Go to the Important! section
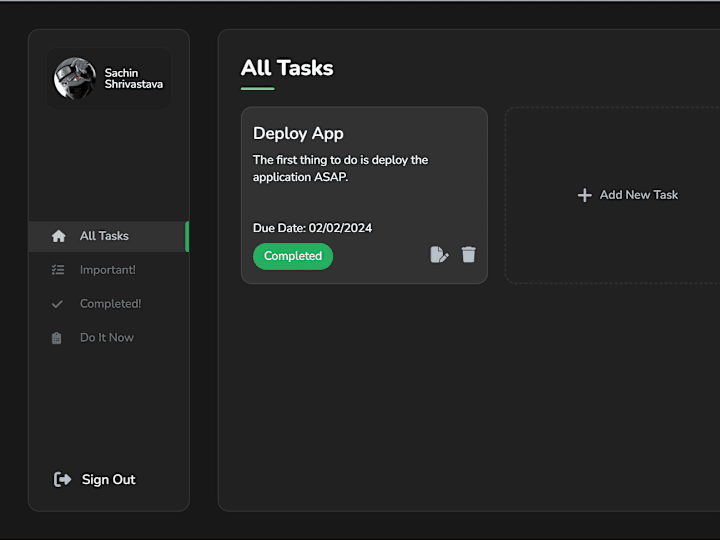Screen dimensions: 720x540 point(109,270)
